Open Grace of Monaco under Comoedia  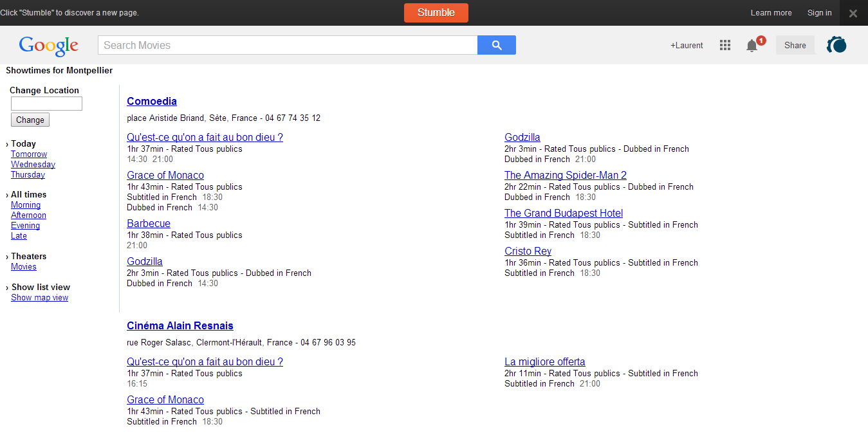pyautogui.click(x=165, y=175)
